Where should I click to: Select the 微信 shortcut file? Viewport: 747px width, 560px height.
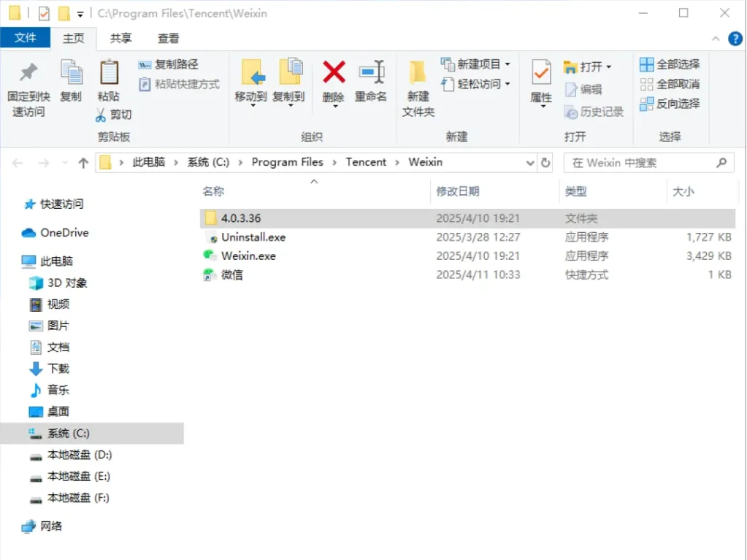[467, 275]
